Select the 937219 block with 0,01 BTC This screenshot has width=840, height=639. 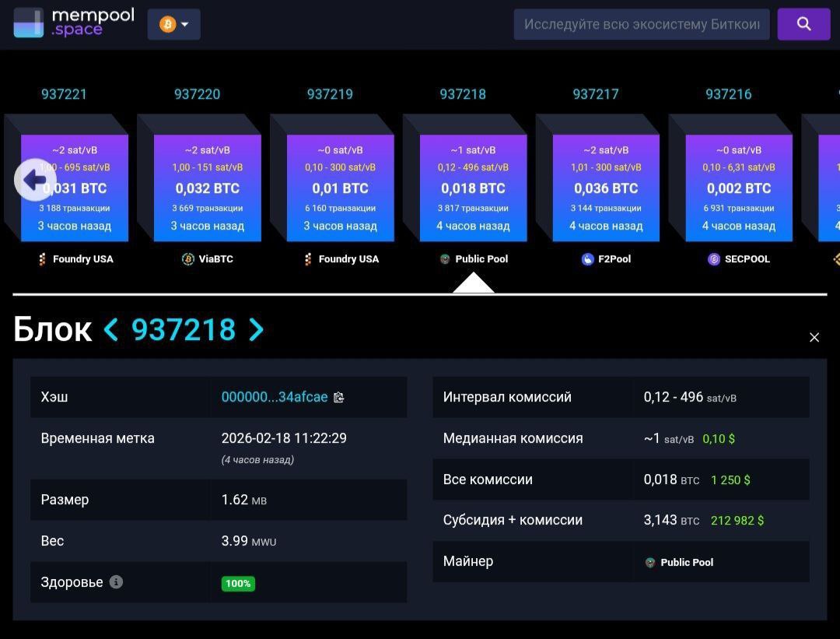pos(340,188)
